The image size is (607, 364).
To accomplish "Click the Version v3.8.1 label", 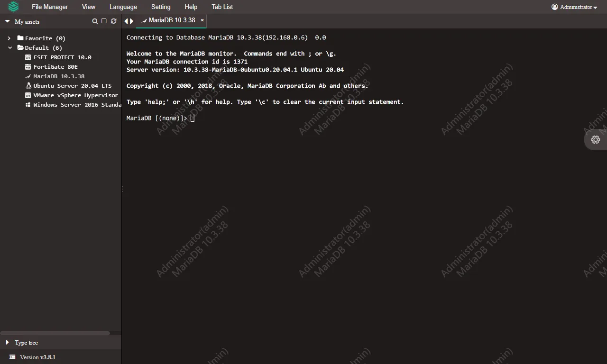I will point(37,357).
